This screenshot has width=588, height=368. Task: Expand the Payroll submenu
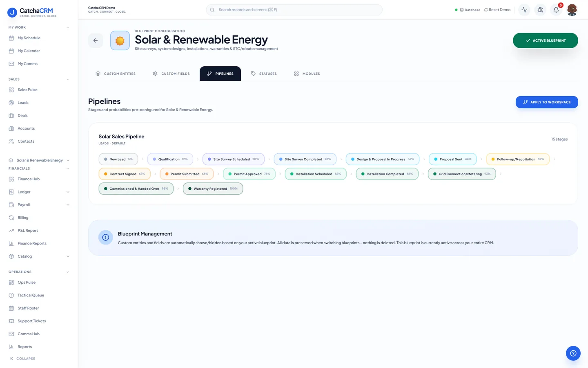68,205
